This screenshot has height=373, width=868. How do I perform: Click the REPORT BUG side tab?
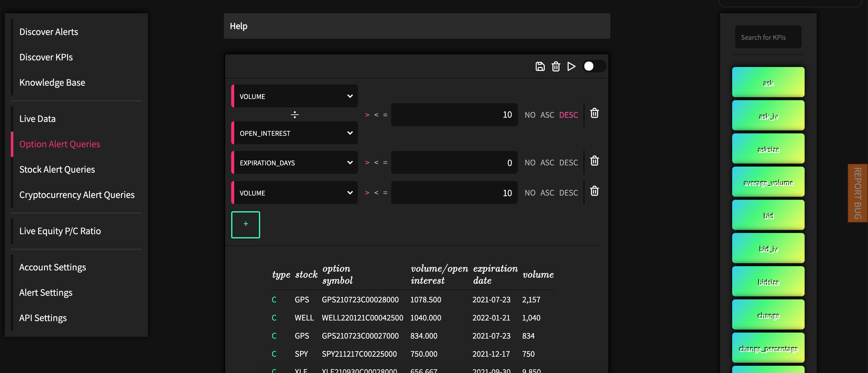pos(857,193)
